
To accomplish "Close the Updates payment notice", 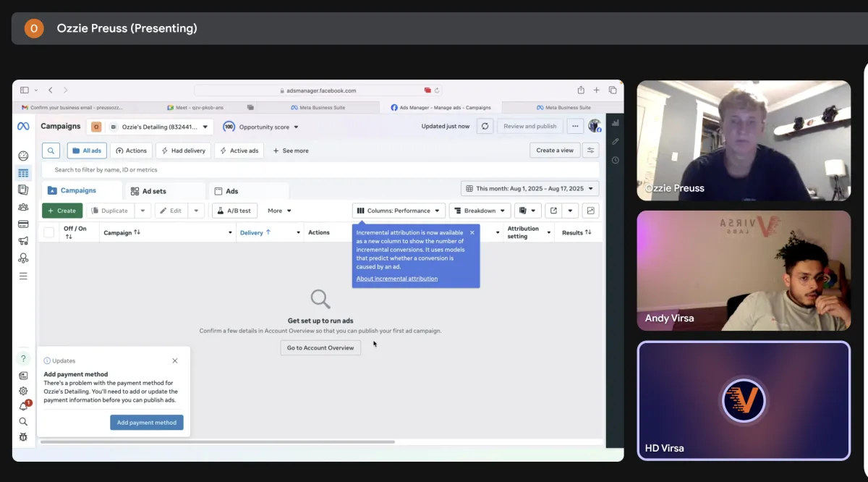I will 175,360.
